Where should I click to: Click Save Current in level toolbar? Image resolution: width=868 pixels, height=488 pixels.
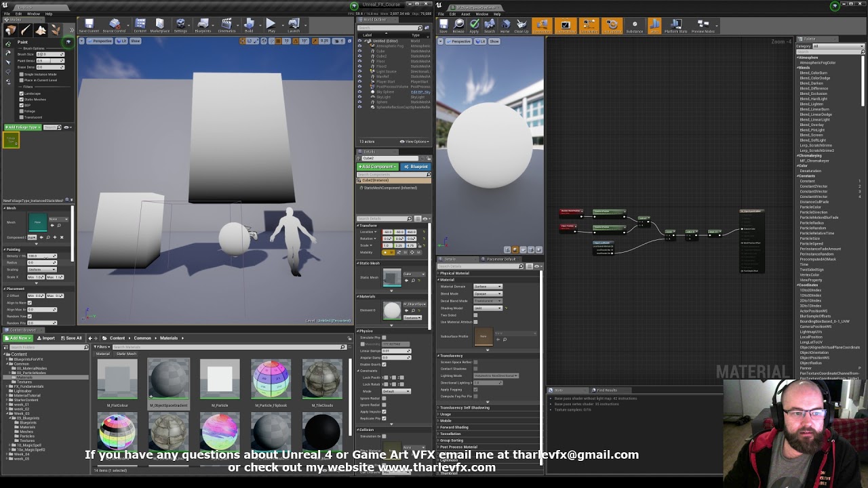tap(89, 26)
